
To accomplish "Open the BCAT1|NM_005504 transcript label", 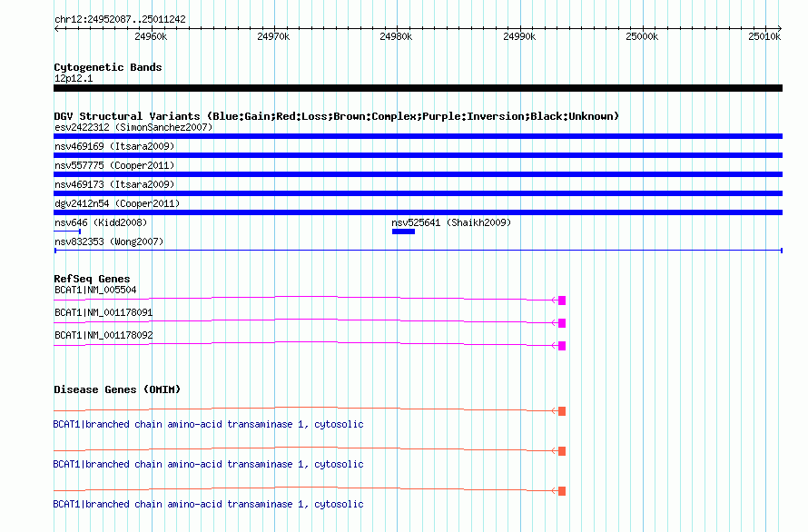I will (95, 290).
